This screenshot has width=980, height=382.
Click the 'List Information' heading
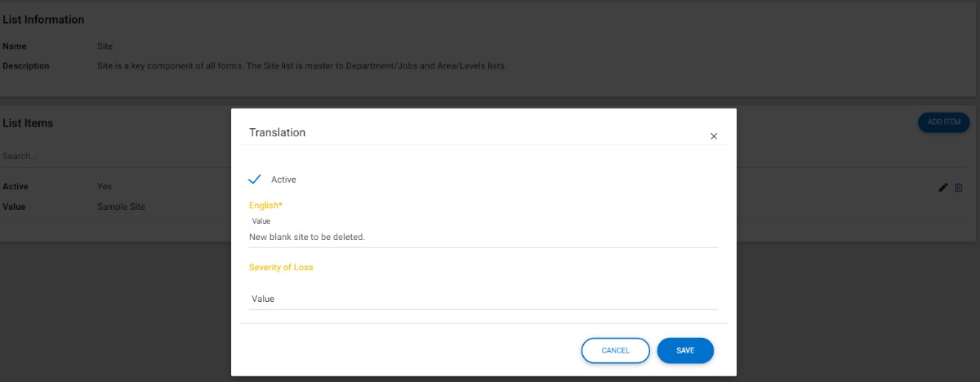43,20
